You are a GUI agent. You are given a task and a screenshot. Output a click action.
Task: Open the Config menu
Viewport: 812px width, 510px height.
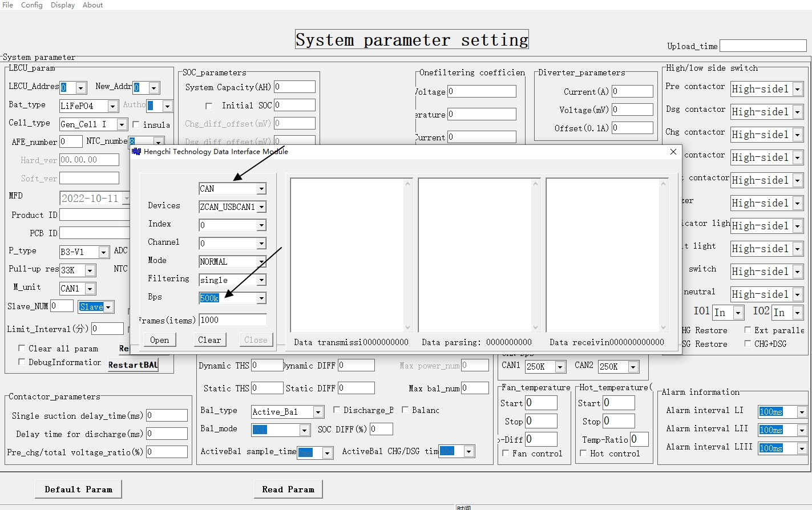[32, 5]
